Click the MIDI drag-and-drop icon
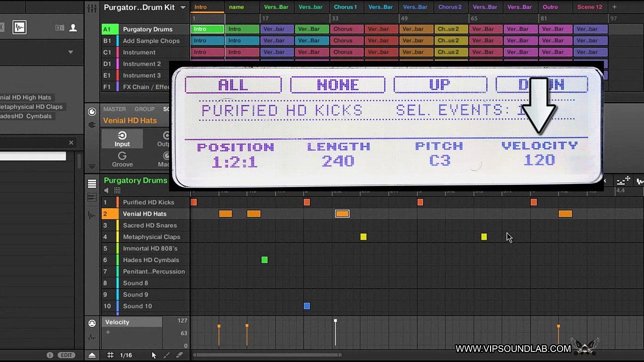 pyautogui.click(x=623, y=180)
